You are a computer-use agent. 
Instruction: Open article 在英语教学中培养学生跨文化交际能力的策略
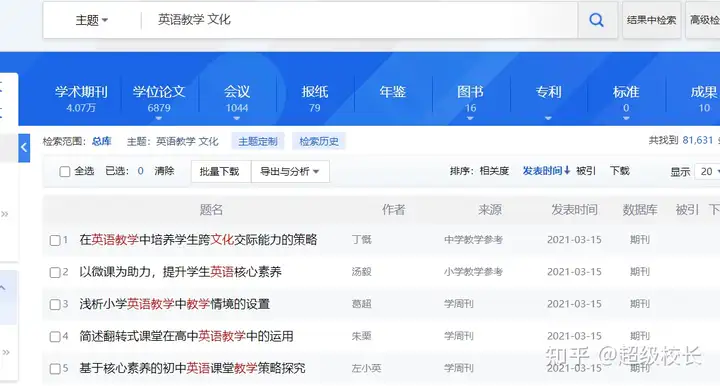[198, 240]
